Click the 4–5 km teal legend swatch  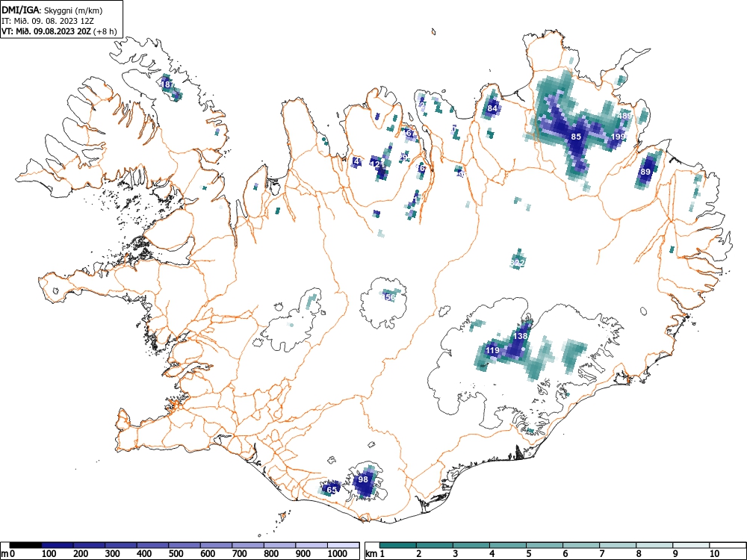[x=508, y=545]
